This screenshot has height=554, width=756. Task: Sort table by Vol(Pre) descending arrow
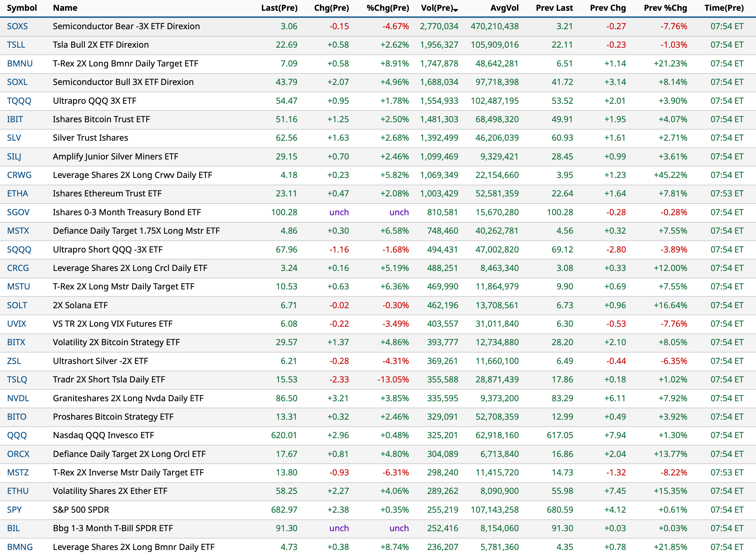[455, 10]
